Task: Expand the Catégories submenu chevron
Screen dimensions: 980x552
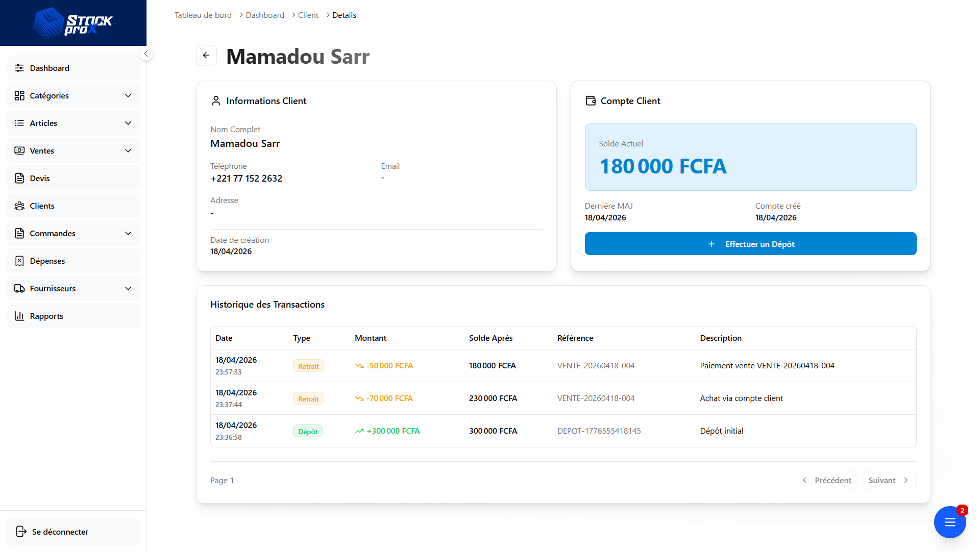Action: click(x=128, y=95)
